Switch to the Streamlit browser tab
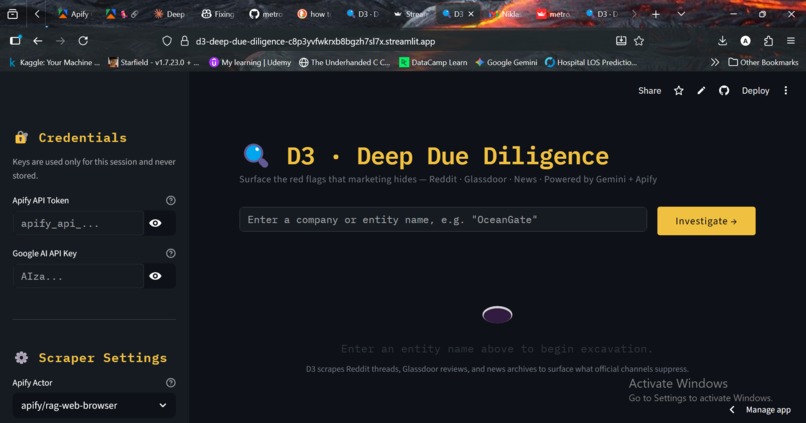This screenshot has width=806, height=423. click(411, 14)
